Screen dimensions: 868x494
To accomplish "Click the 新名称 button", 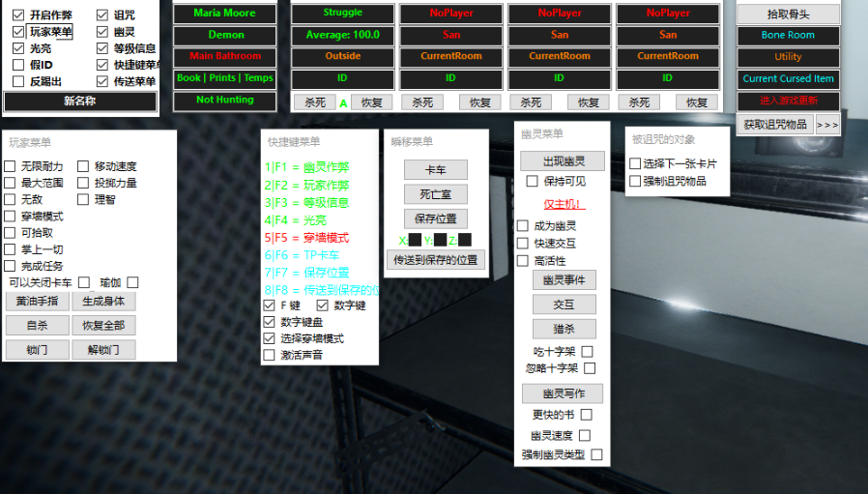I will pos(79,102).
